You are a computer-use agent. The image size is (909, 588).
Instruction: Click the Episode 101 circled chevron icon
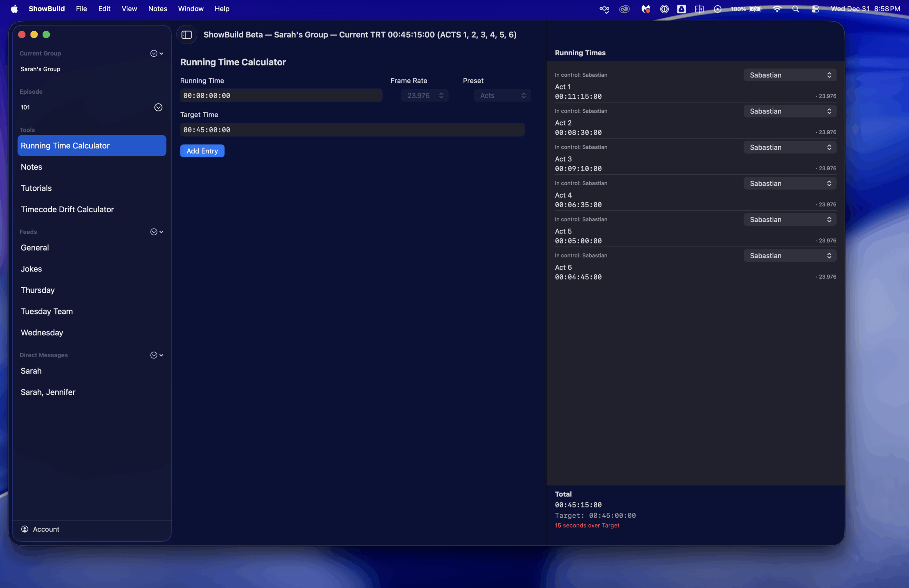158,107
